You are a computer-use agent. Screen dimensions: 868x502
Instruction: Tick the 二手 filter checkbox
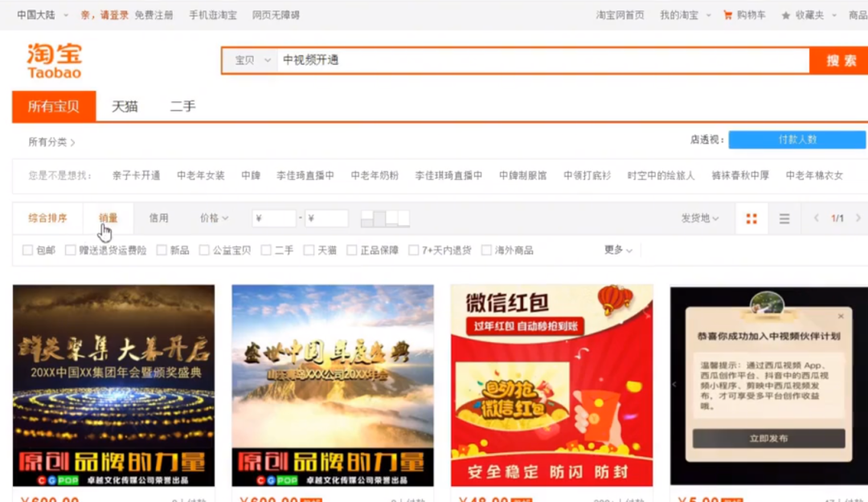(x=266, y=250)
